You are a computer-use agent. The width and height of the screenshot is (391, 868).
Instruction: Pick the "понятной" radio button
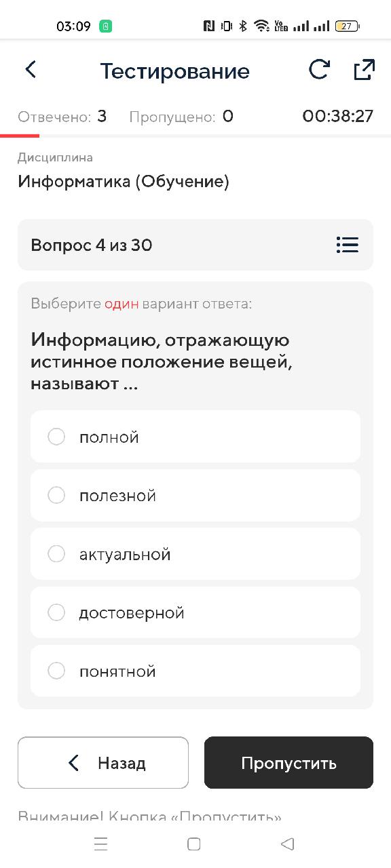click(56, 671)
